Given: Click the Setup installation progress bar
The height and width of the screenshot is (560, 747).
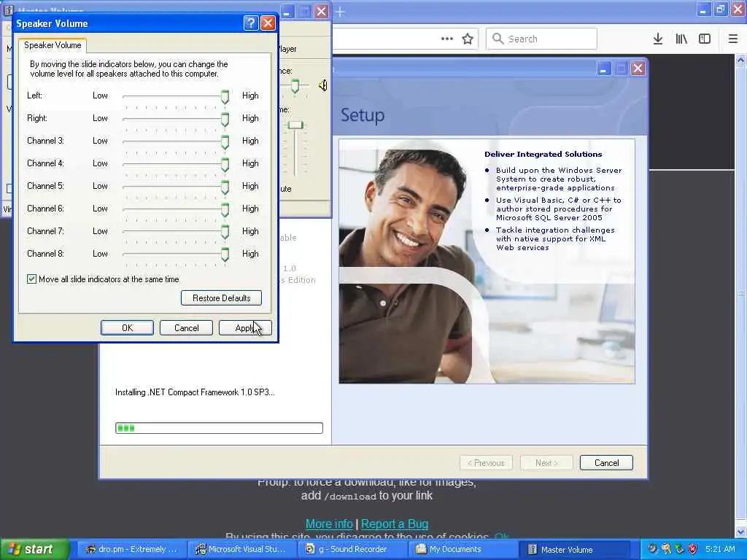Looking at the screenshot, I should click(x=219, y=428).
